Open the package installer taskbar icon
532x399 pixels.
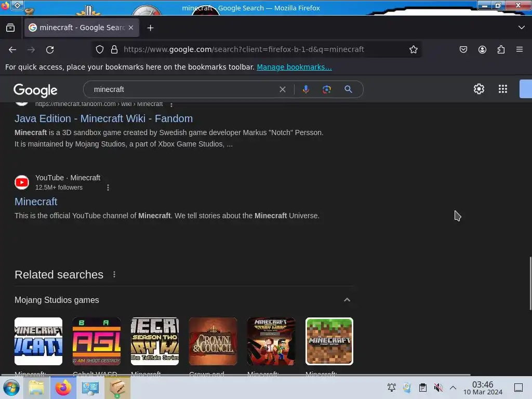pyautogui.click(x=117, y=388)
